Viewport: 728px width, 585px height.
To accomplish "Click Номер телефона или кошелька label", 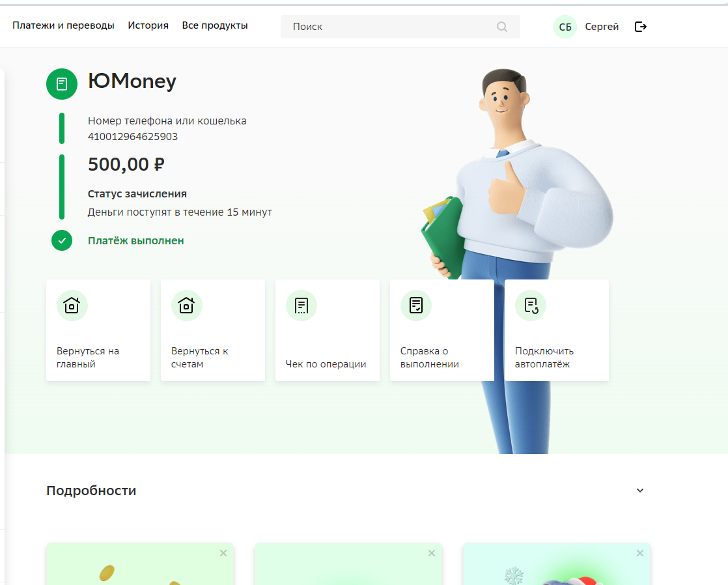I will pos(167,121).
